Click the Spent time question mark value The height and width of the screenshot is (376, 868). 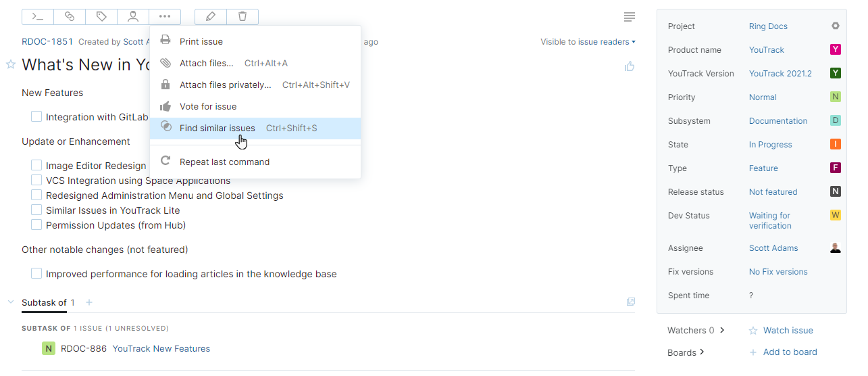pyautogui.click(x=751, y=296)
